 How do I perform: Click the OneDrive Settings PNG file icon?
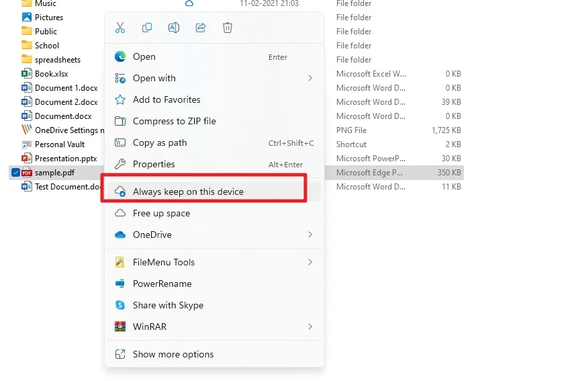tap(27, 130)
